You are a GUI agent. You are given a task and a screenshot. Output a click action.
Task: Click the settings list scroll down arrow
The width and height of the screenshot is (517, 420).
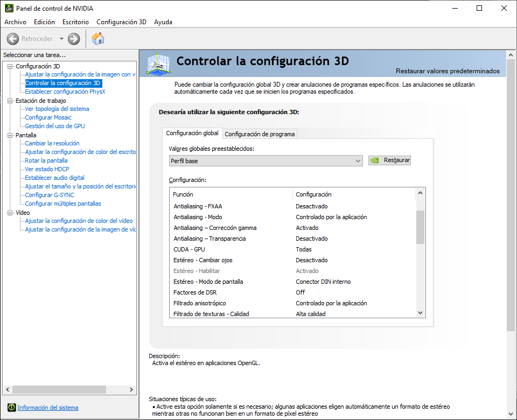click(421, 312)
